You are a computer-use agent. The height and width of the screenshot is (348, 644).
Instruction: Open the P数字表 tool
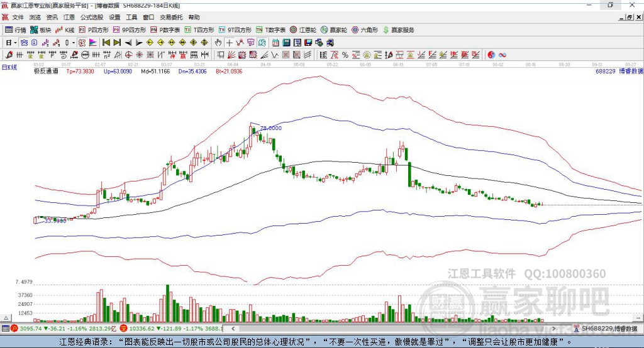(x=165, y=30)
